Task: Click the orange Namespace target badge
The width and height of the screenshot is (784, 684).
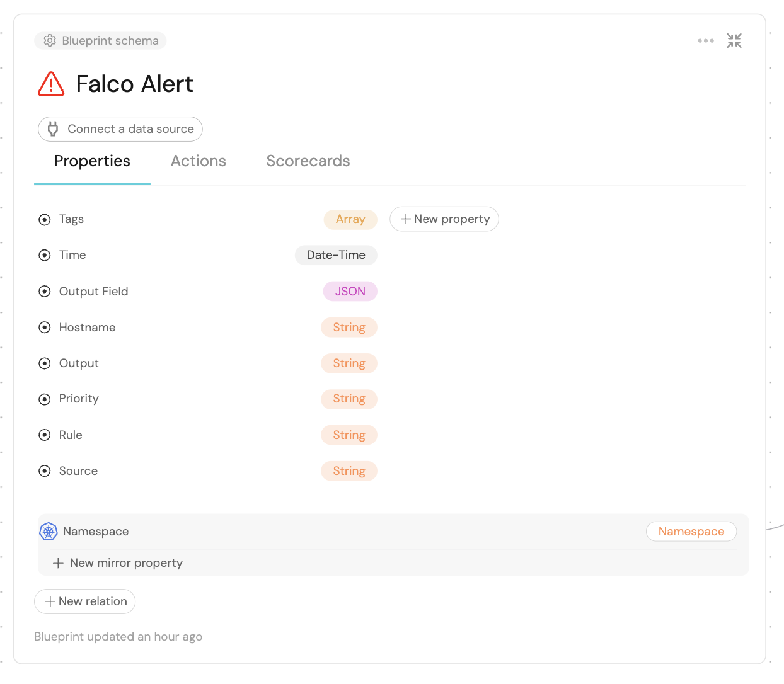Action: [691, 532]
